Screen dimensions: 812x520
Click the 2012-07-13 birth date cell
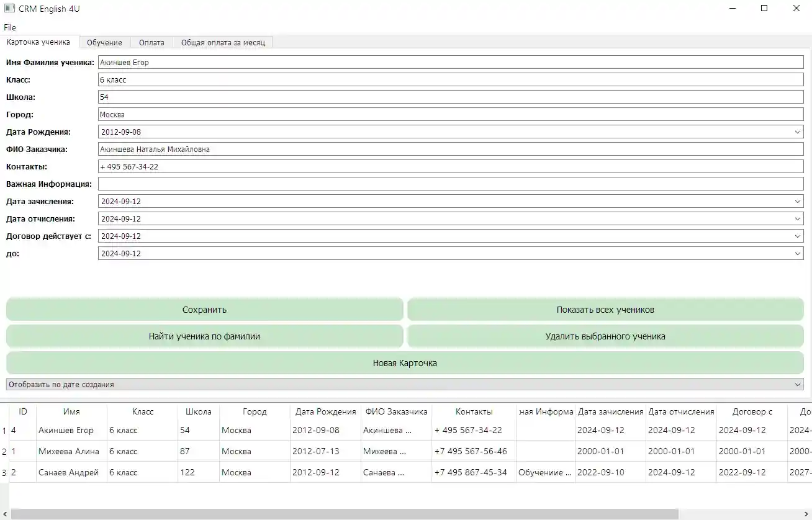(x=325, y=451)
